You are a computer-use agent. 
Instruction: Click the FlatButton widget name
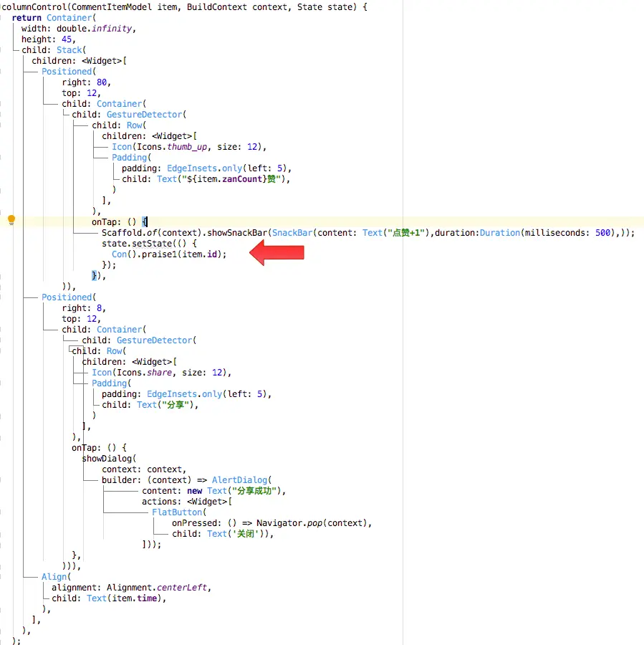(177, 512)
